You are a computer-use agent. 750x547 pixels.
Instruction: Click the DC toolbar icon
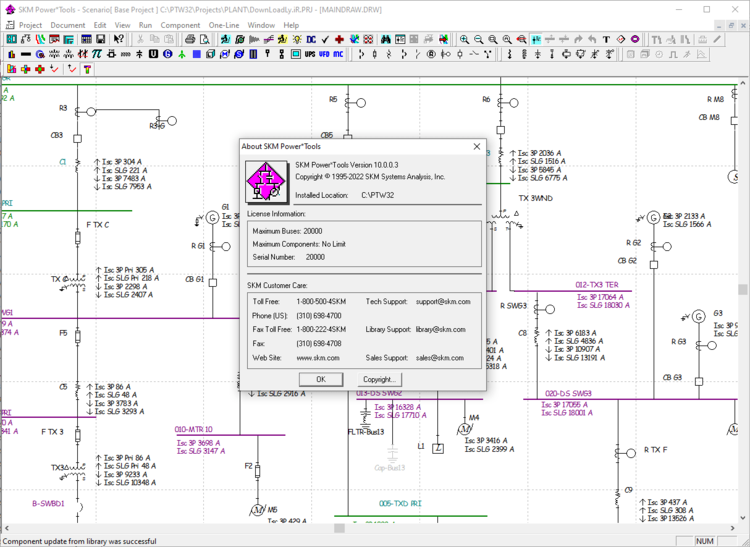pyautogui.click(x=311, y=39)
